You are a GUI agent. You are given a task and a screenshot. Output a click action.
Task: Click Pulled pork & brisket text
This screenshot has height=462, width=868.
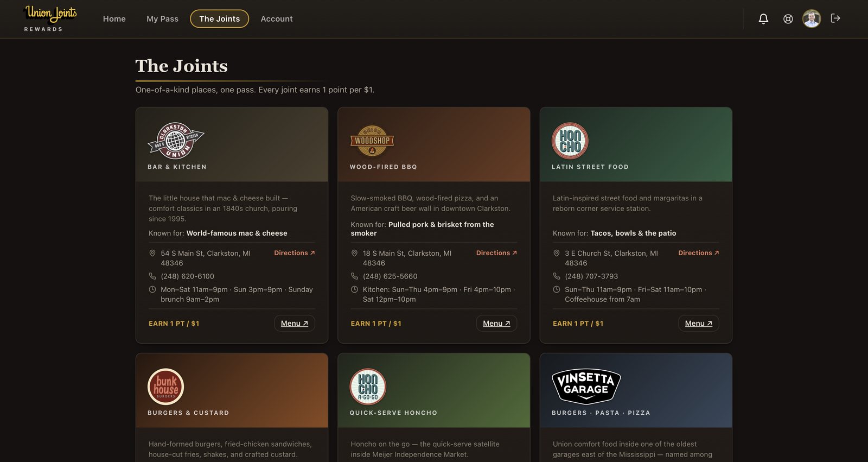point(423,229)
